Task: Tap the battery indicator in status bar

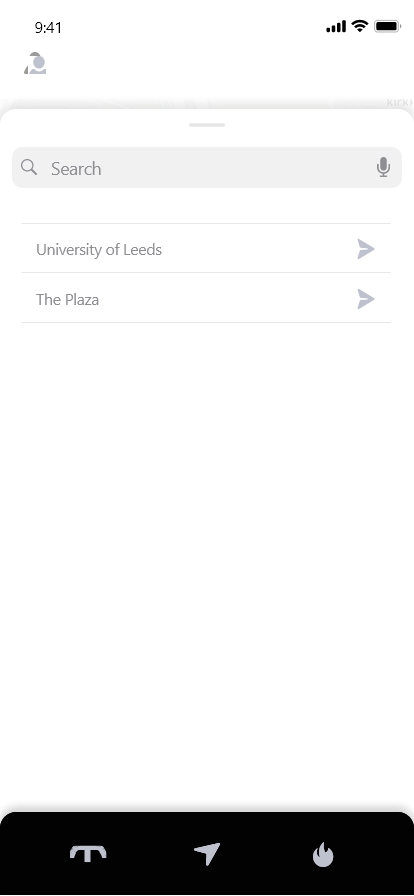Action: click(x=387, y=26)
